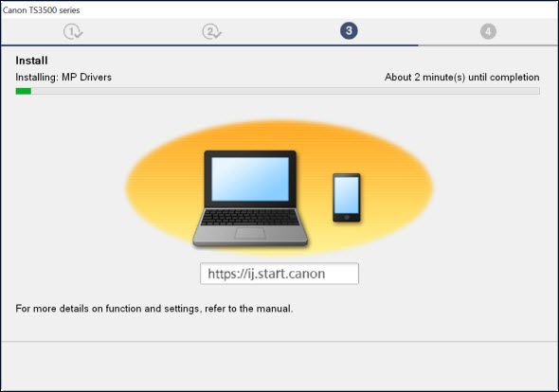Click 'About 2 minute(s) until completion' text

tap(461, 77)
